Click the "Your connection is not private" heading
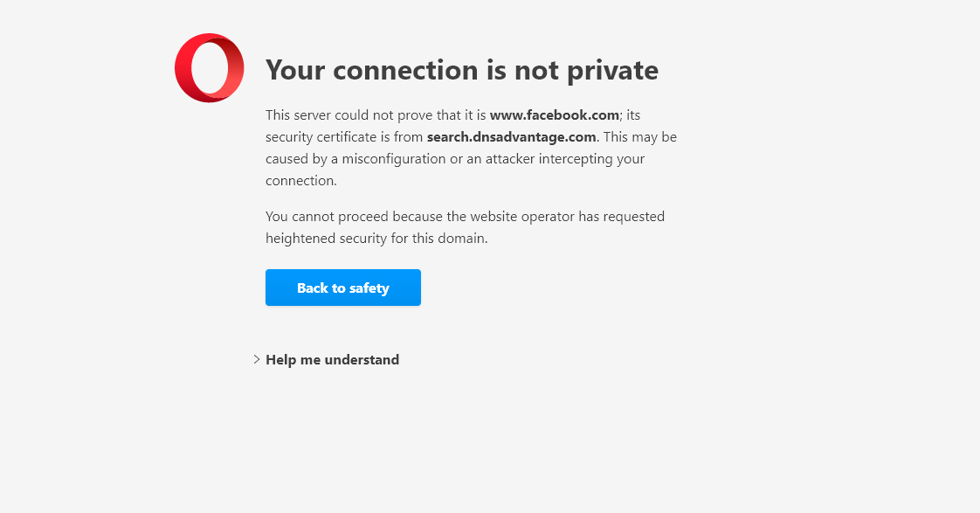This screenshot has height=513, width=980. coord(461,70)
